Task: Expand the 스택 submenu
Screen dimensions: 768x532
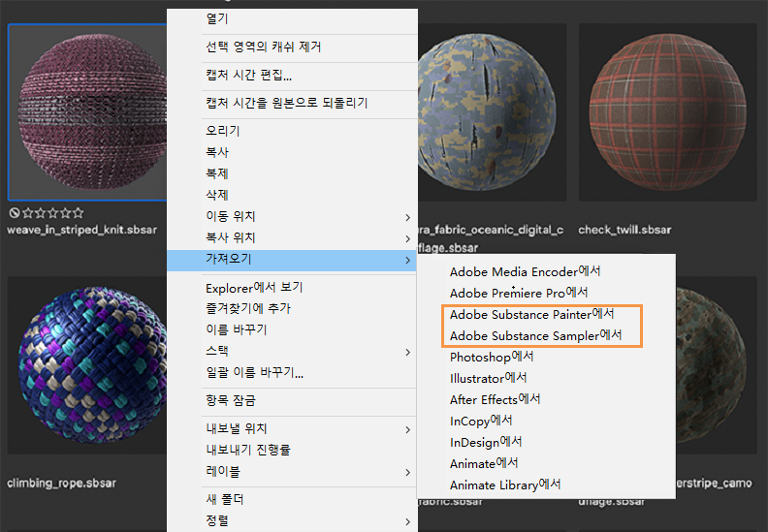Action: tap(292, 352)
